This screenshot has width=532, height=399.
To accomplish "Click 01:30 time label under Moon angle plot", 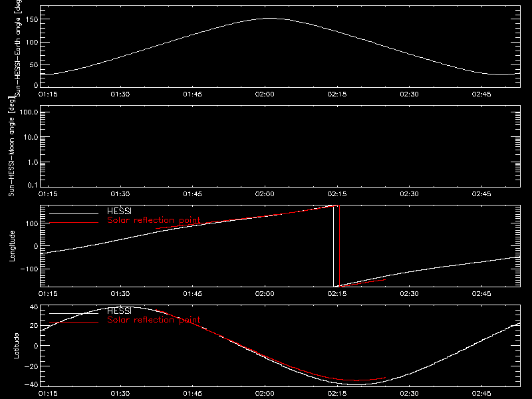I will (x=120, y=194).
